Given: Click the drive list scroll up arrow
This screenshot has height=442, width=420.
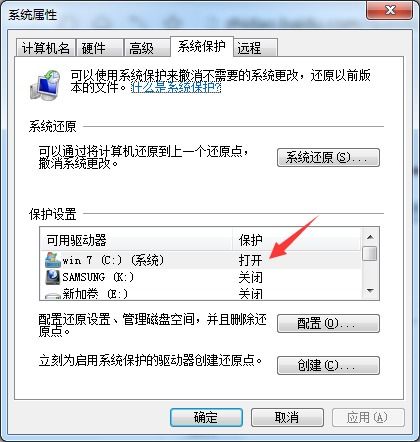Looking at the screenshot, I should 370,237.
